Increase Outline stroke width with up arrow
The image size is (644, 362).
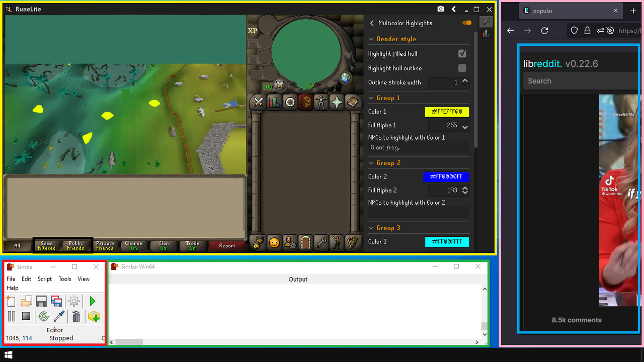(465, 80)
